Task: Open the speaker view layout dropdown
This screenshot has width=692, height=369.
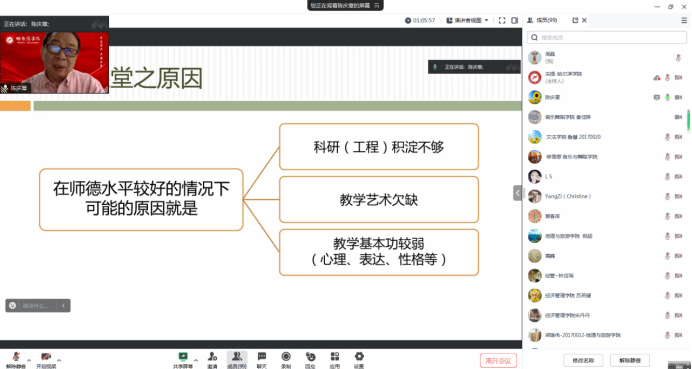Action: tap(467, 20)
